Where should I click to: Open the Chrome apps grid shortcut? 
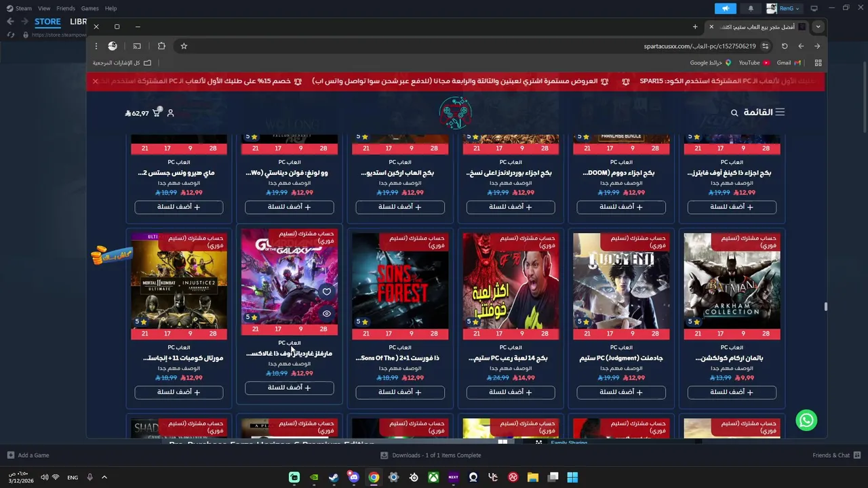pos(818,63)
